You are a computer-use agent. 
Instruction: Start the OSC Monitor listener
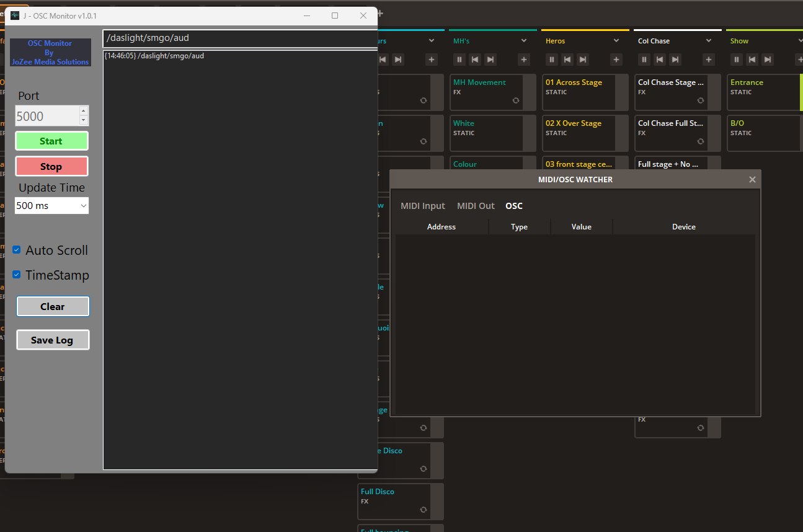point(51,141)
